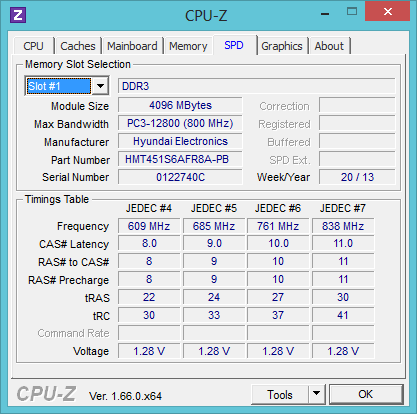This screenshot has height=414, width=417.
Task: Click CAS# Latency value 9.0
Action: click(214, 243)
